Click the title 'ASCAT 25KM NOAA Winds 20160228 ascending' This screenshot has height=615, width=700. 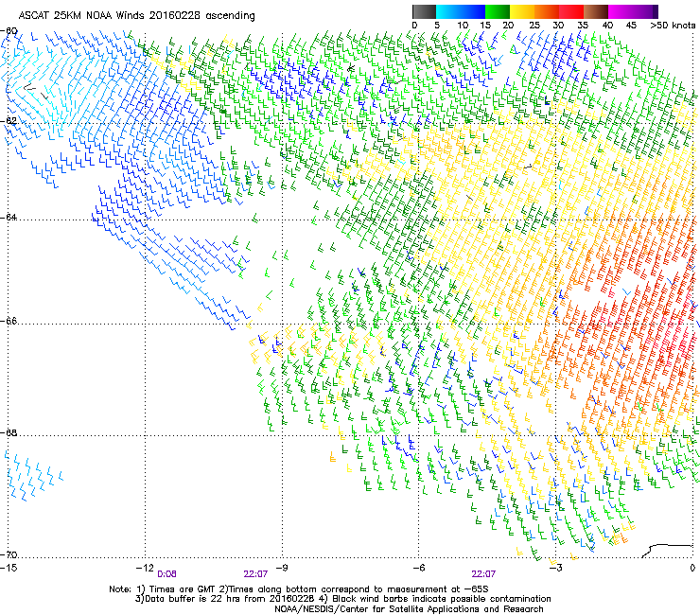[x=136, y=16]
